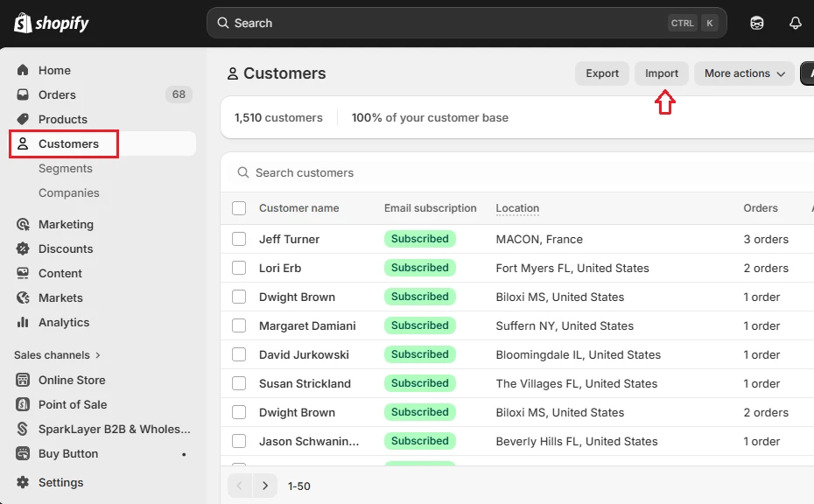
Task: Open Shopify Settings
Action: tap(61, 482)
